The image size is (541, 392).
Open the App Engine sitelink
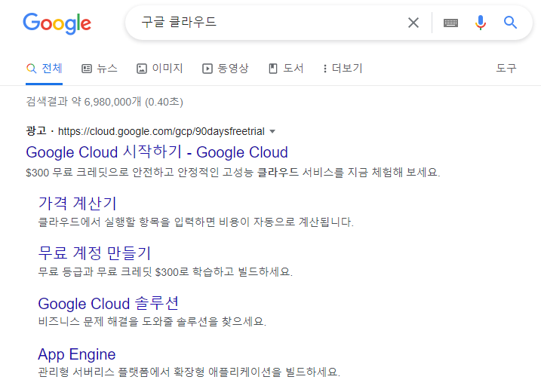coord(77,354)
